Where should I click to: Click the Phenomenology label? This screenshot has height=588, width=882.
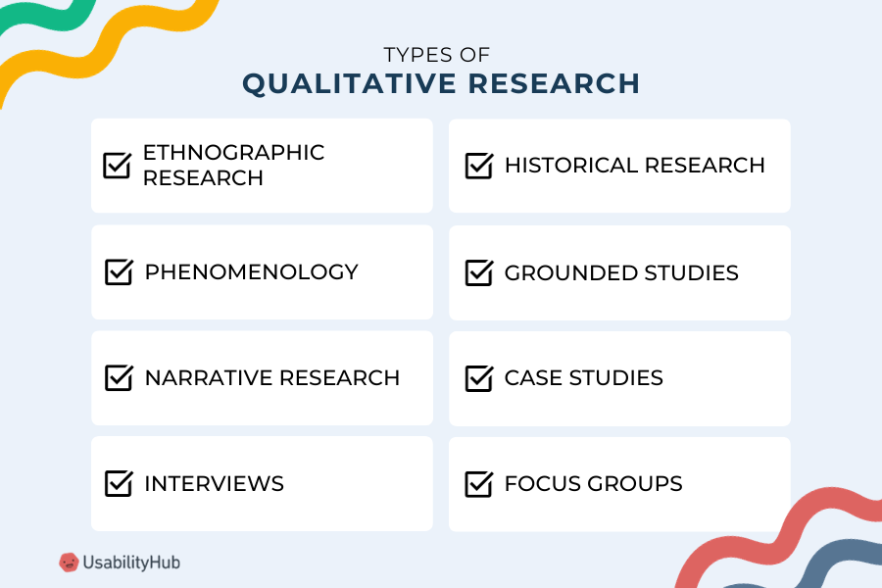tap(251, 271)
